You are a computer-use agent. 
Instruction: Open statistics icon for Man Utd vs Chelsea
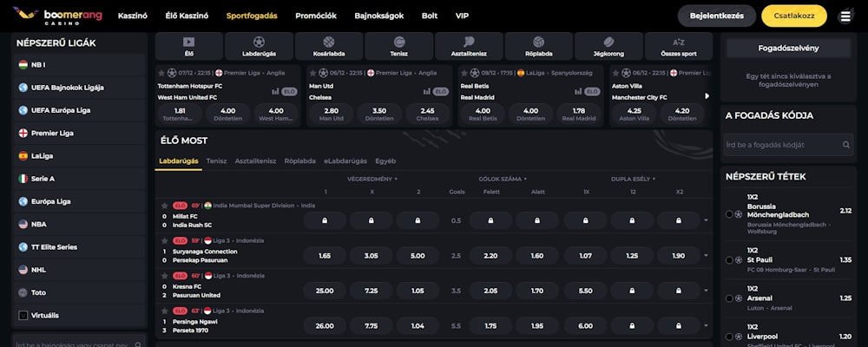click(x=426, y=92)
